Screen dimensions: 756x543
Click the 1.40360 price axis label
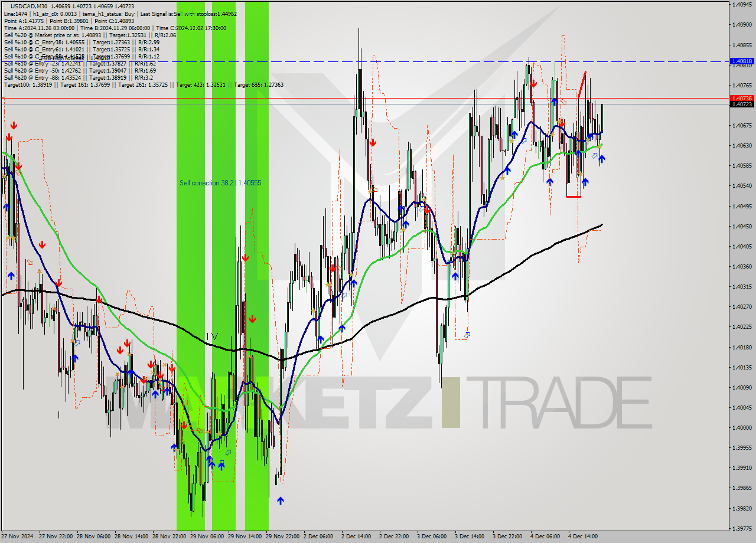click(742, 266)
